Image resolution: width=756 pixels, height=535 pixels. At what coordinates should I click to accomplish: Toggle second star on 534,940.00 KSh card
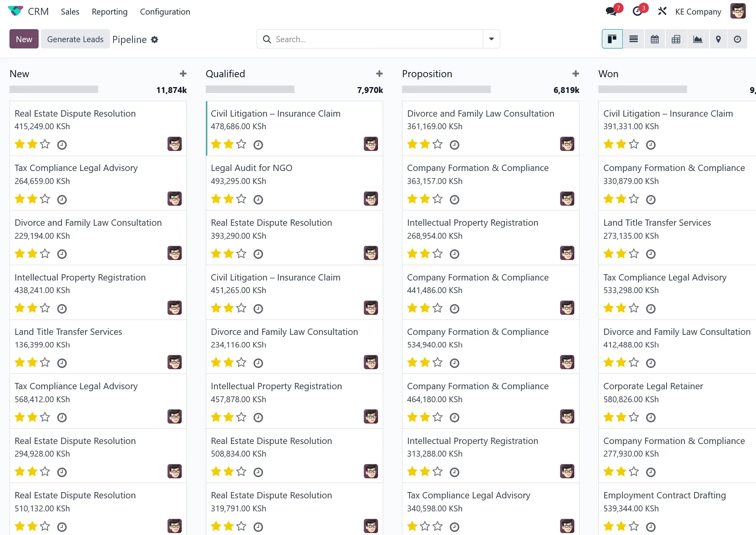point(425,362)
